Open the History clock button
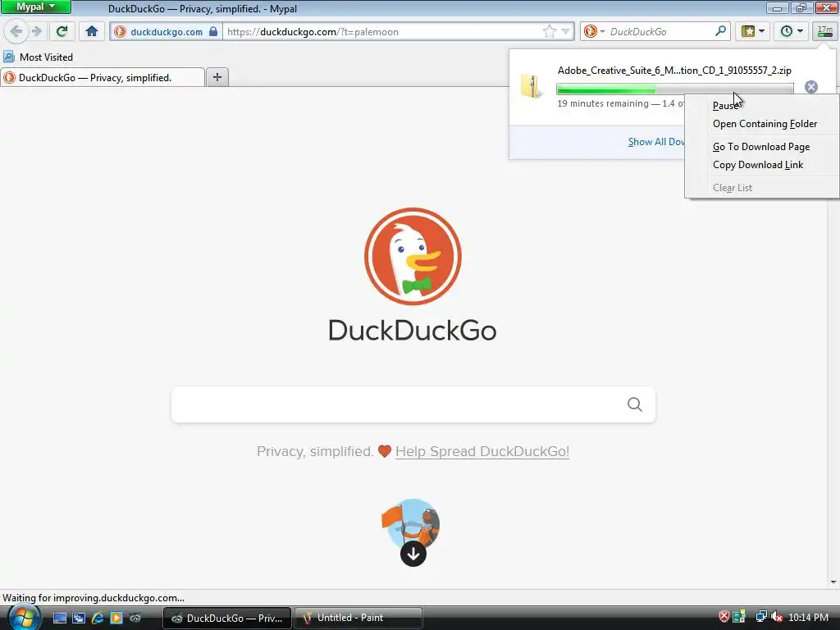 (x=786, y=31)
